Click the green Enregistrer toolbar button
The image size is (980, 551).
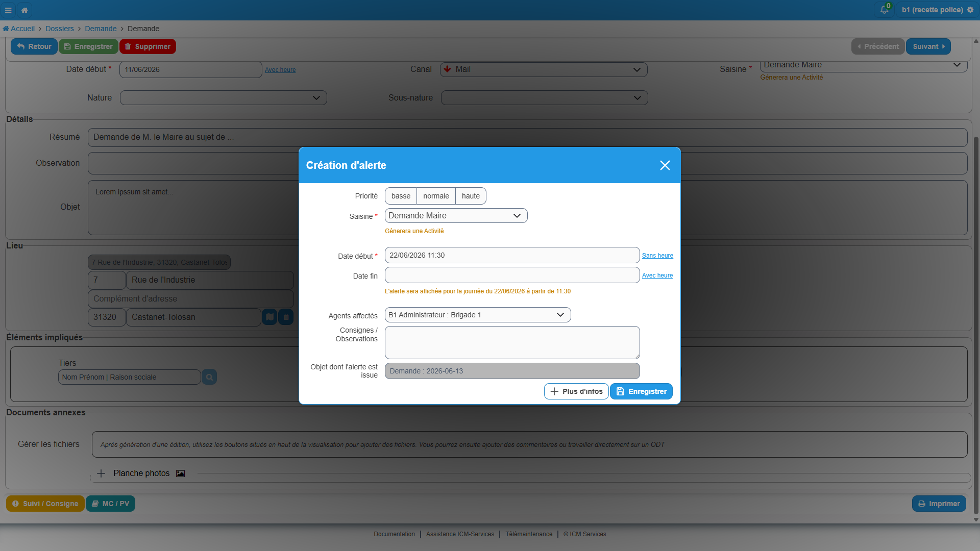click(88, 46)
